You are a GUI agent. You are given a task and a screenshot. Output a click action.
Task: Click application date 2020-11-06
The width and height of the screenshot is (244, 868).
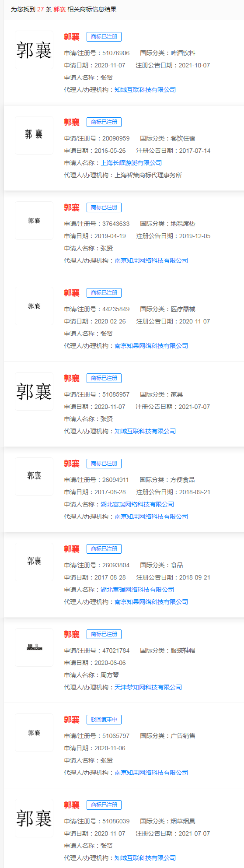(110, 748)
